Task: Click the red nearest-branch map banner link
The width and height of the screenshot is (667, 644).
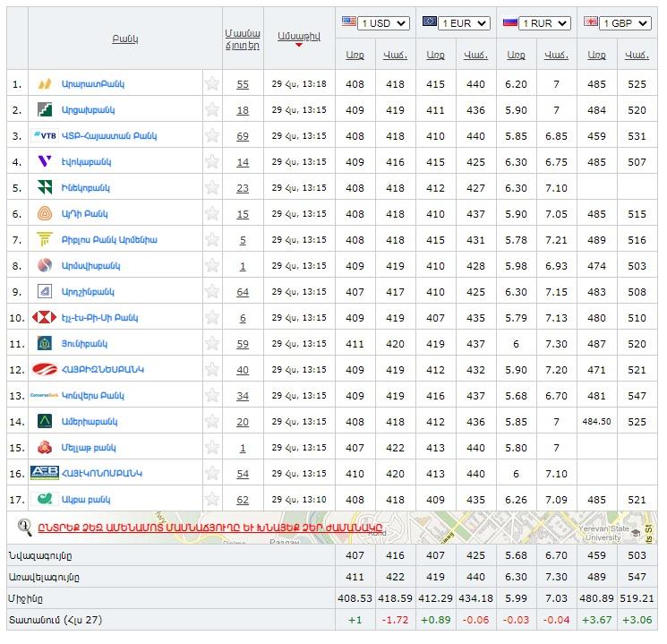Action: (210, 528)
